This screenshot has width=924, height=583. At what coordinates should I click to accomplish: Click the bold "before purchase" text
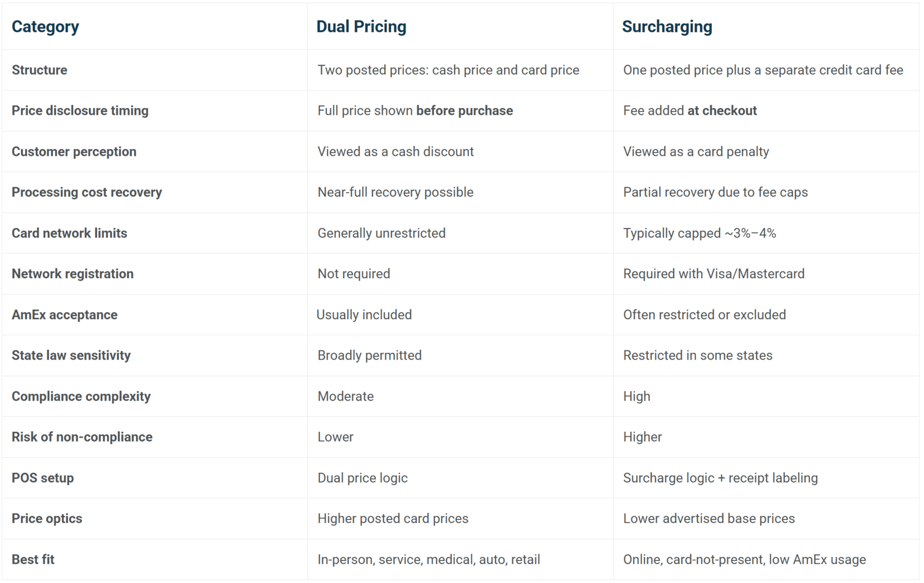click(x=464, y=111)
